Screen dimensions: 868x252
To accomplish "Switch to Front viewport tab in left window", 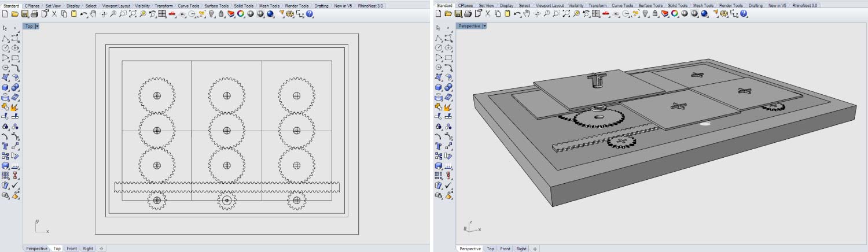I will [72, 249].
